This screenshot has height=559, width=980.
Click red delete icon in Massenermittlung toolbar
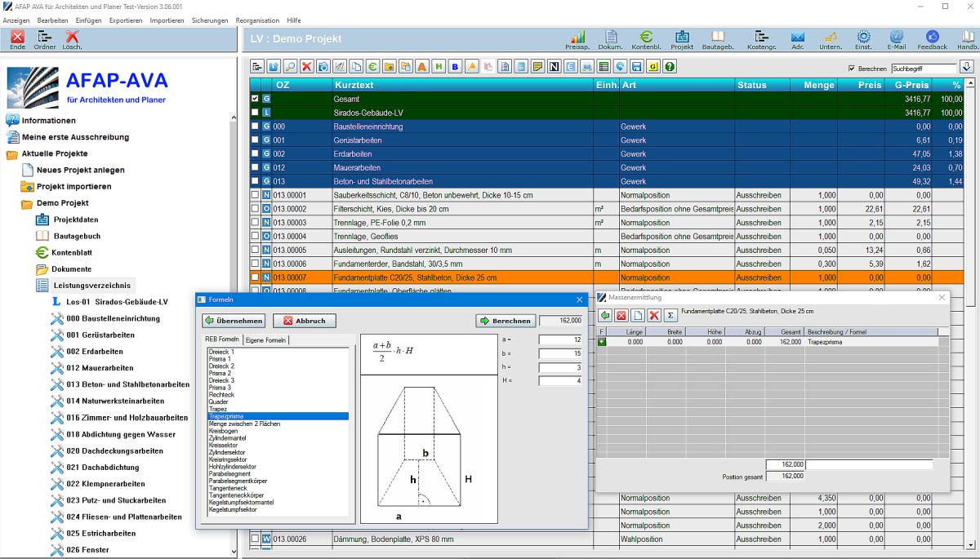click(x=653, y=315)
